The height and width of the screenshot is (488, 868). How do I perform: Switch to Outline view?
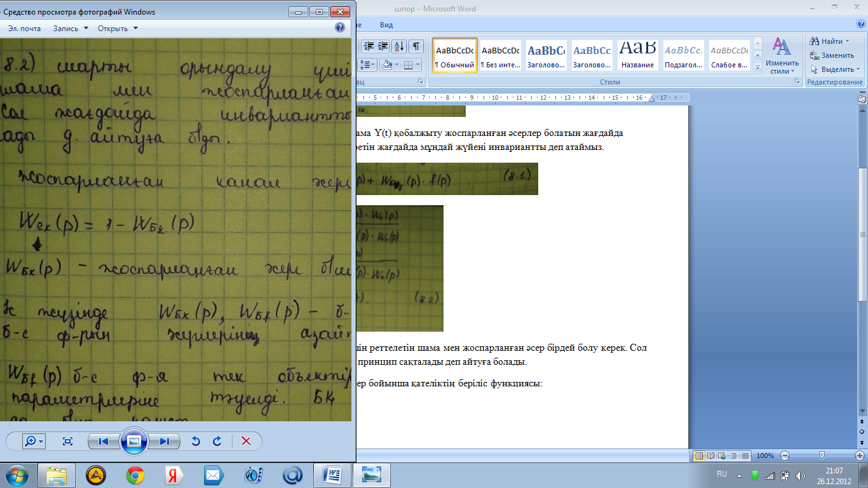[x=734, y=456]
